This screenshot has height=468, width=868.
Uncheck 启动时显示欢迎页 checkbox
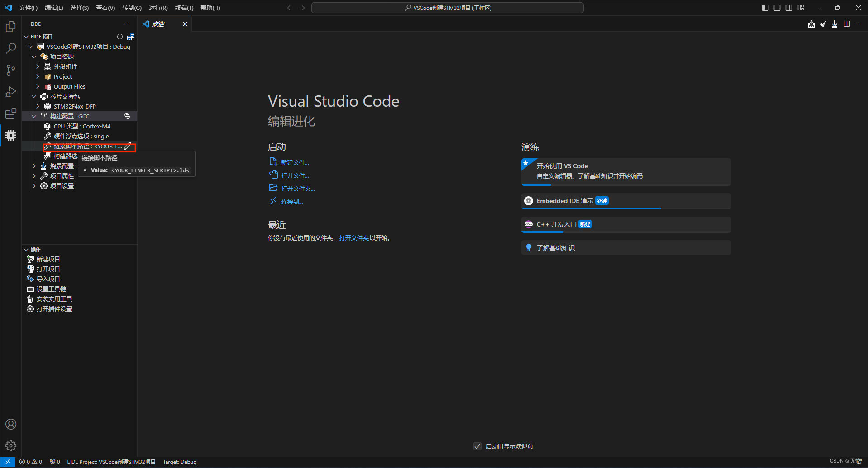477,446
